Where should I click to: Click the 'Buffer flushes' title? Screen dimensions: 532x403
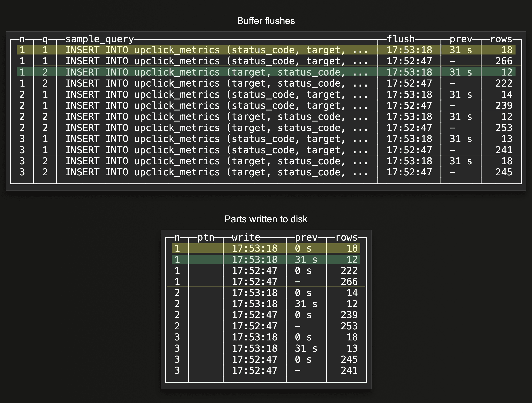point(266,21)
